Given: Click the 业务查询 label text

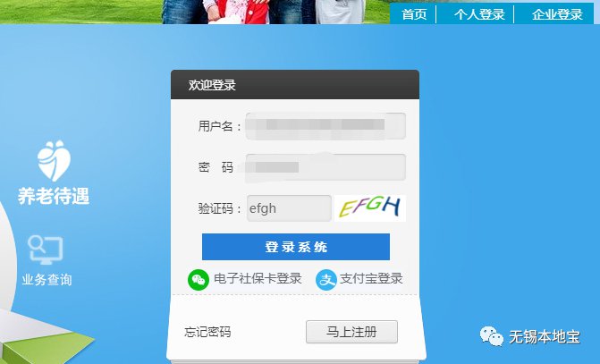Looking at the screenshot, I should 46,279.
